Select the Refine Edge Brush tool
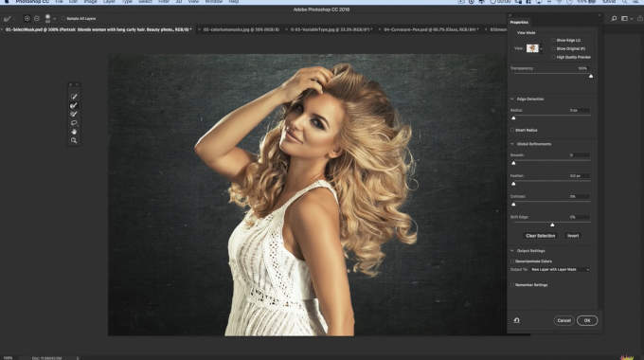Image resolution: width=644 pixels, height=360 pixels. [x=74, y=105]
